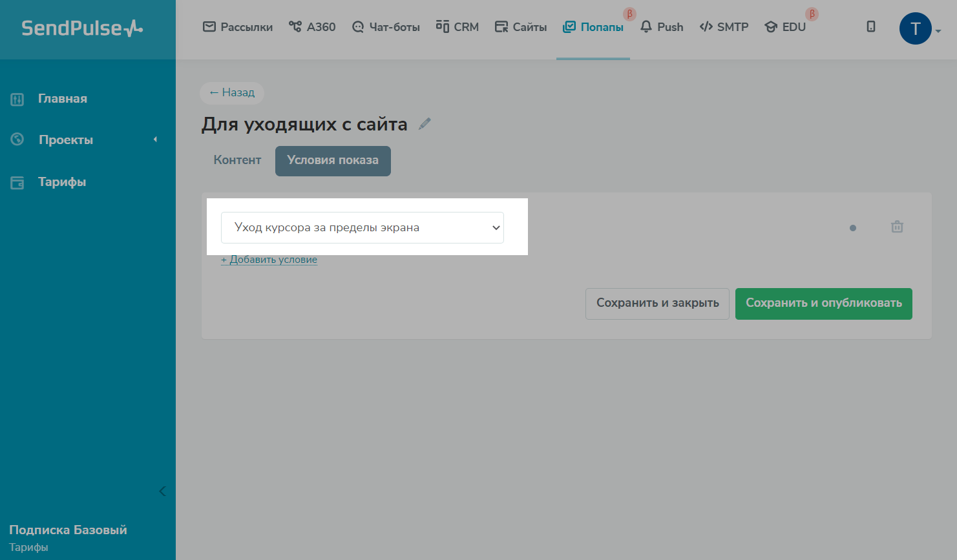957x560 pixels.
Task: Delete condition with the trash icon
Action: point(897,227)
